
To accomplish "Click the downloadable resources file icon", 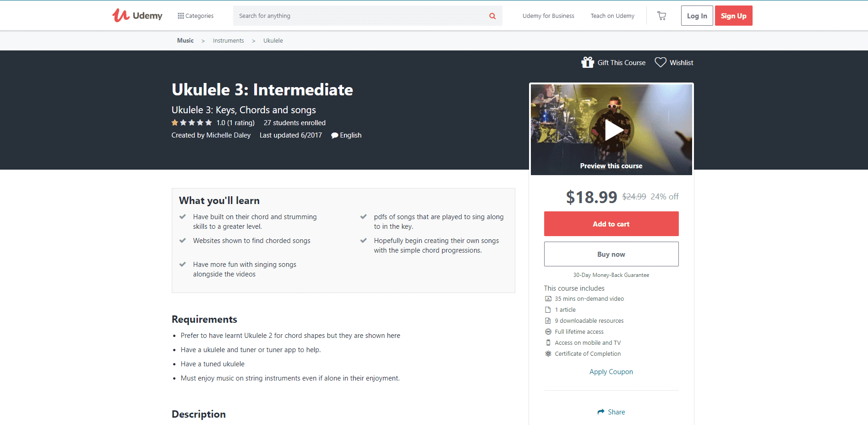I will click(548, 320).
